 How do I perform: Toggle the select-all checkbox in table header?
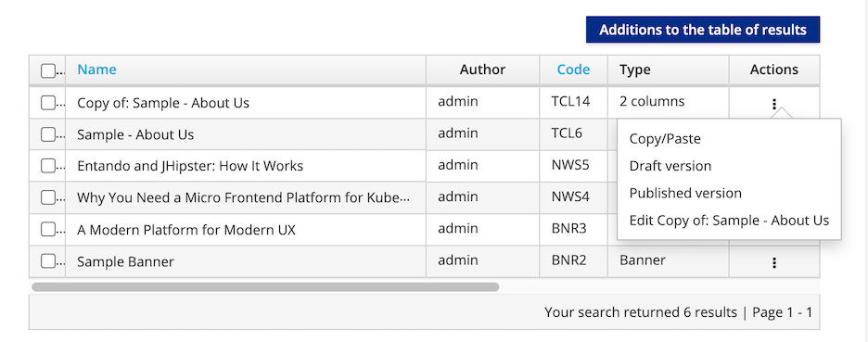(x=47, y=70)
